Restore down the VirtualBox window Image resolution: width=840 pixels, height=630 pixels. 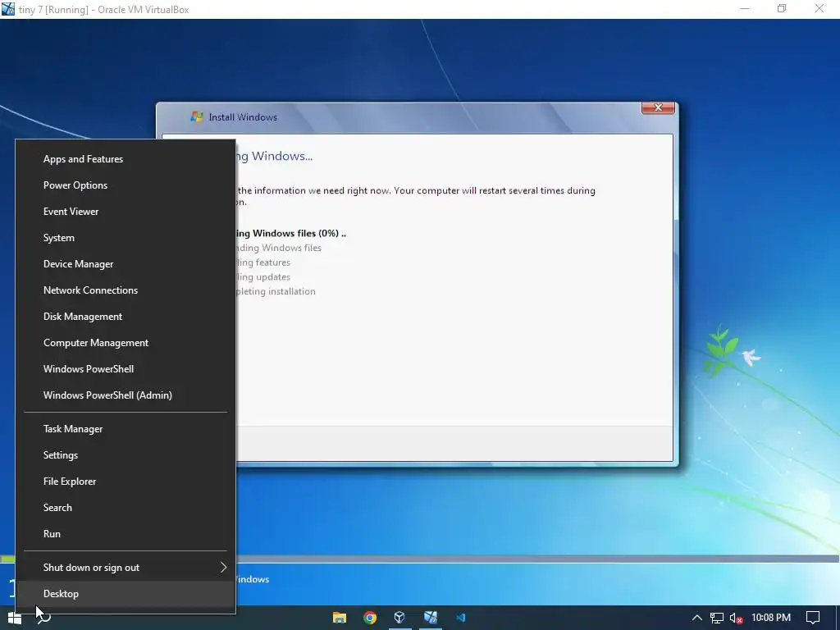point(782,8)
